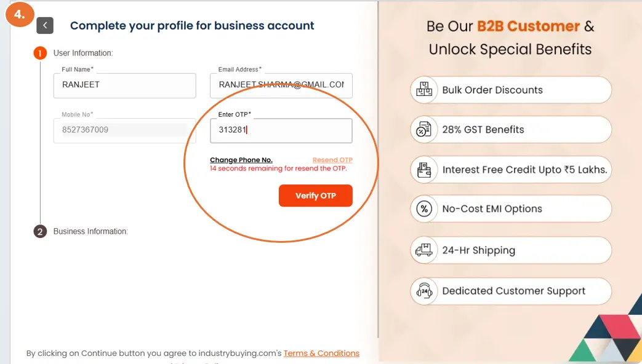Click the disabled Mobile No field
This screenshot has height=364, width=642.
(125, 130)
